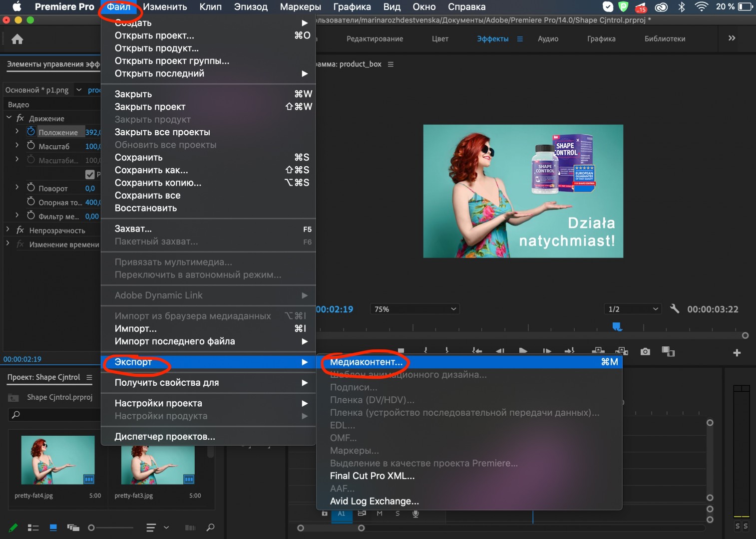Go to In point
Viewport: 756px width, 539px height.
[x=477, y=351]
